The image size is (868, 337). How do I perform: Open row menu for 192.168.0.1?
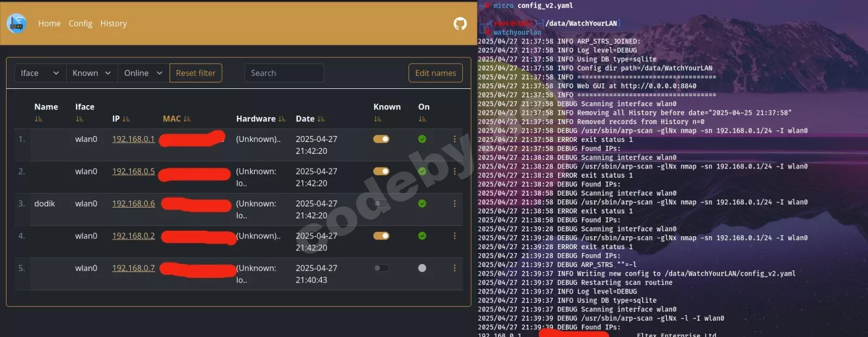click(x=455, y=139)
